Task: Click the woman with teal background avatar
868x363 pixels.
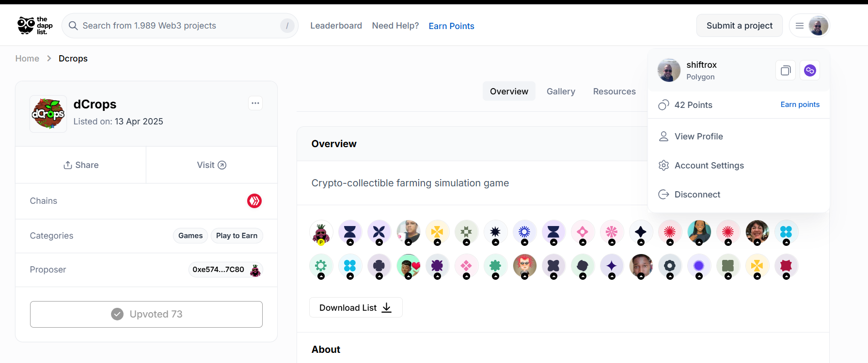Action: tap(699, 232)
